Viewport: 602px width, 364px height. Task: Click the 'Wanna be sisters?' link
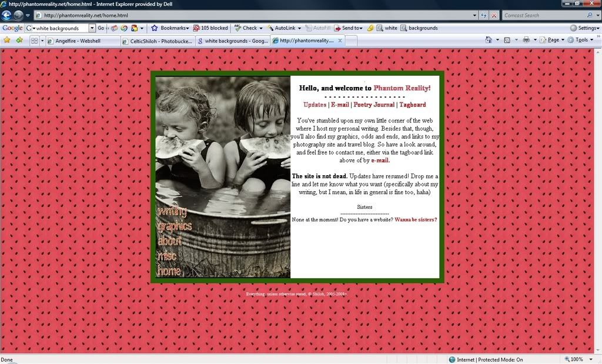[x=416, y=219]
